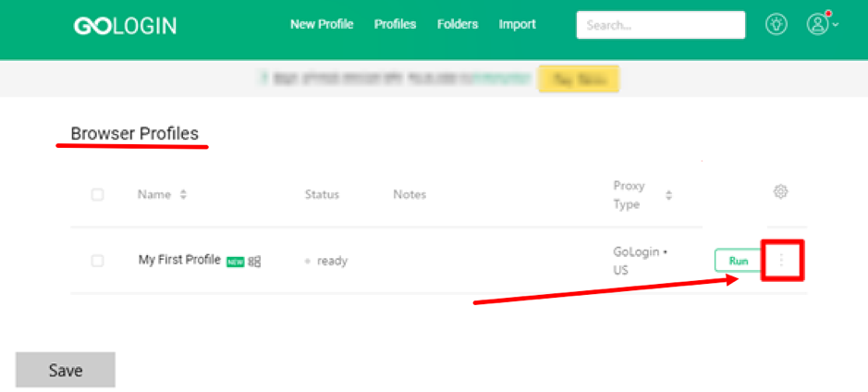Click the small grid icon after the profile name

coord(254,262)
